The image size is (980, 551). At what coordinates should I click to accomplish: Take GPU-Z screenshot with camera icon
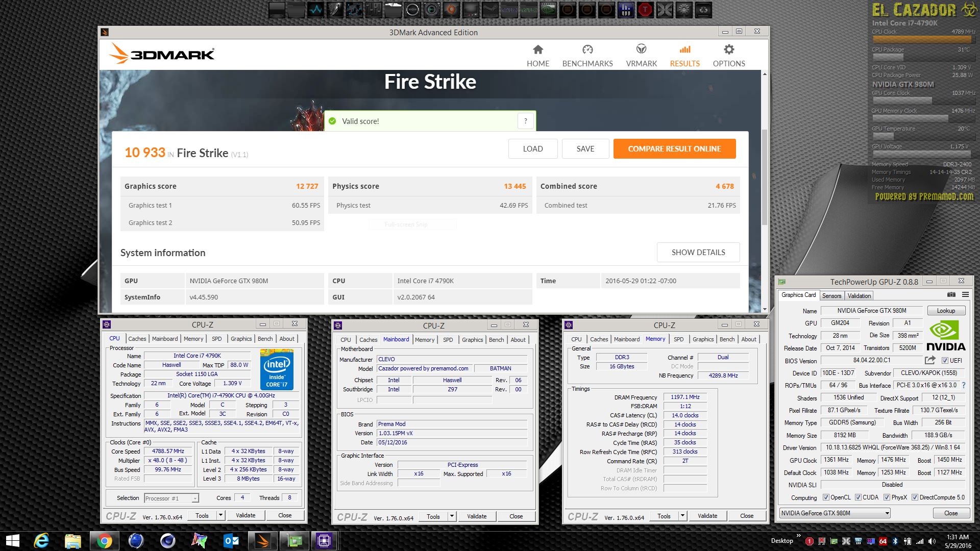click(951, 295)
